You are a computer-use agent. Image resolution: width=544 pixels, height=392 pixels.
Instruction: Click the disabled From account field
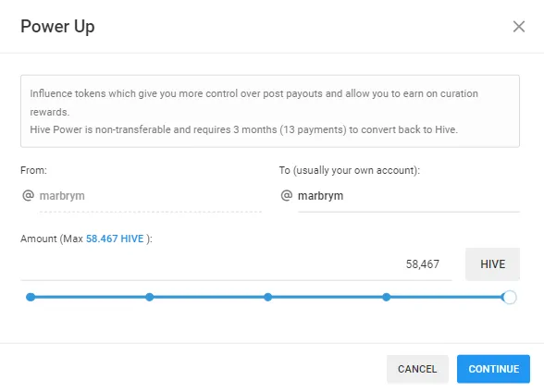coord(151,196)
